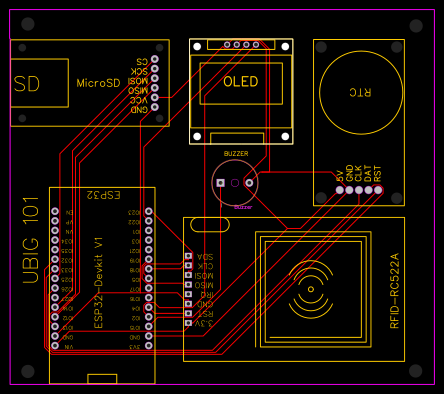The width and height of the screenshot is (444, 394).
Task: Select the ESP32 IO19 pin pad
Action: click(x=149, y=259)
